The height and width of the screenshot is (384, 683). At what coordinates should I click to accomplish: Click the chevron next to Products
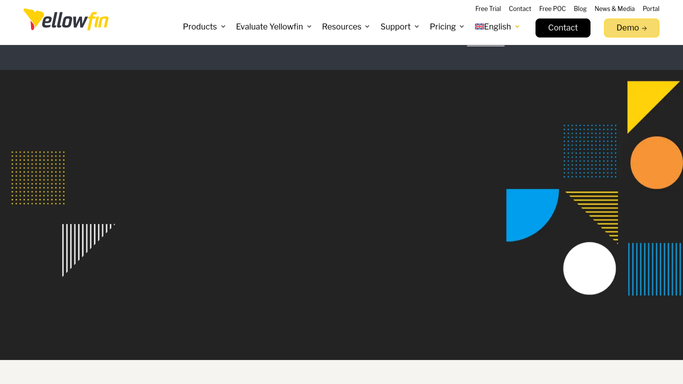[x=223, y=27]
